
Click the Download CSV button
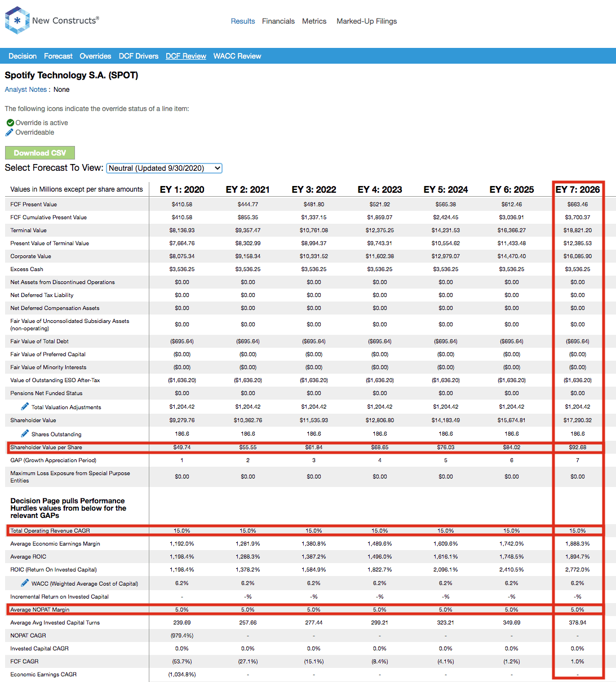[x=40, y=153]
